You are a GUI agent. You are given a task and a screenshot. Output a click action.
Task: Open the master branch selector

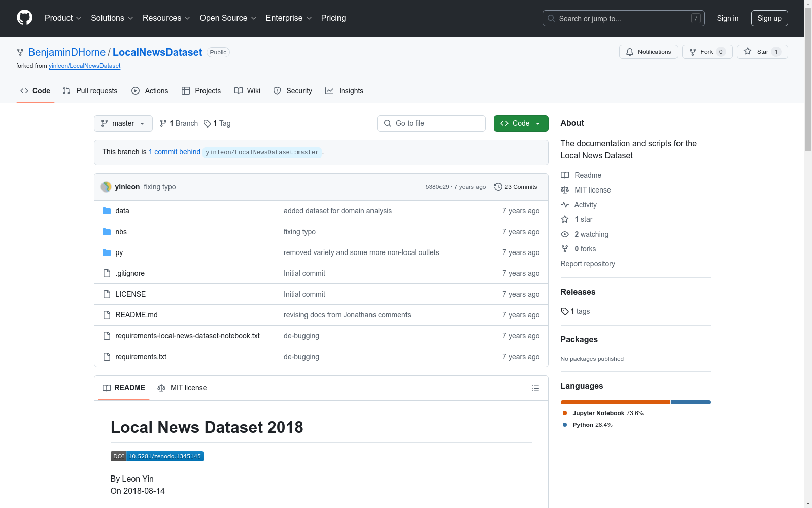(123, 123)
